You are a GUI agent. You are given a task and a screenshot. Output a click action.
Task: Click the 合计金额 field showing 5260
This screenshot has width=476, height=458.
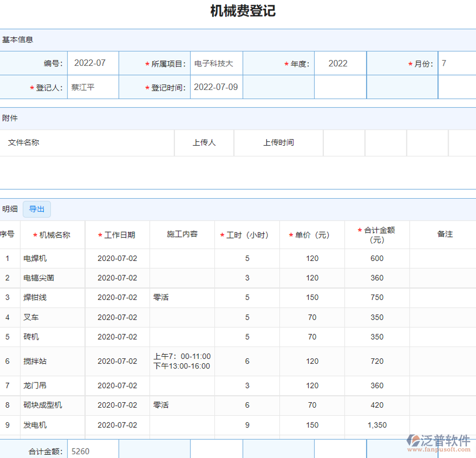pos(92,451)
